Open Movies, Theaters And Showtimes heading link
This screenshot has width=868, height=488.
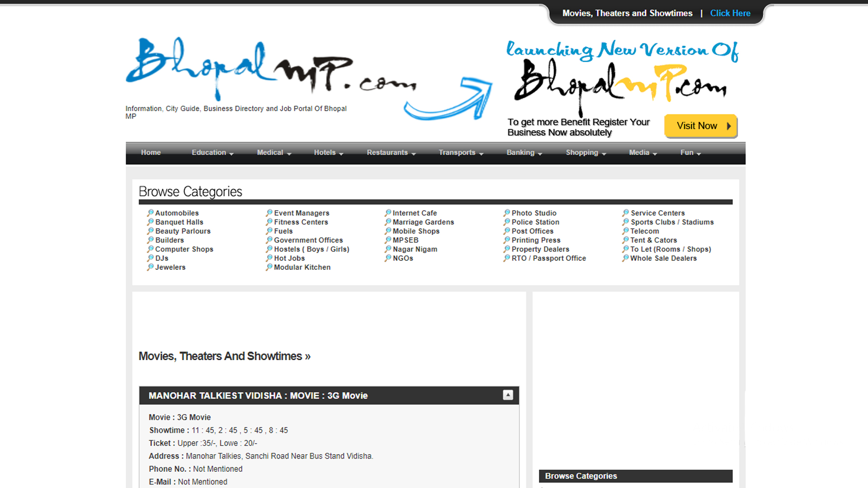224,356
